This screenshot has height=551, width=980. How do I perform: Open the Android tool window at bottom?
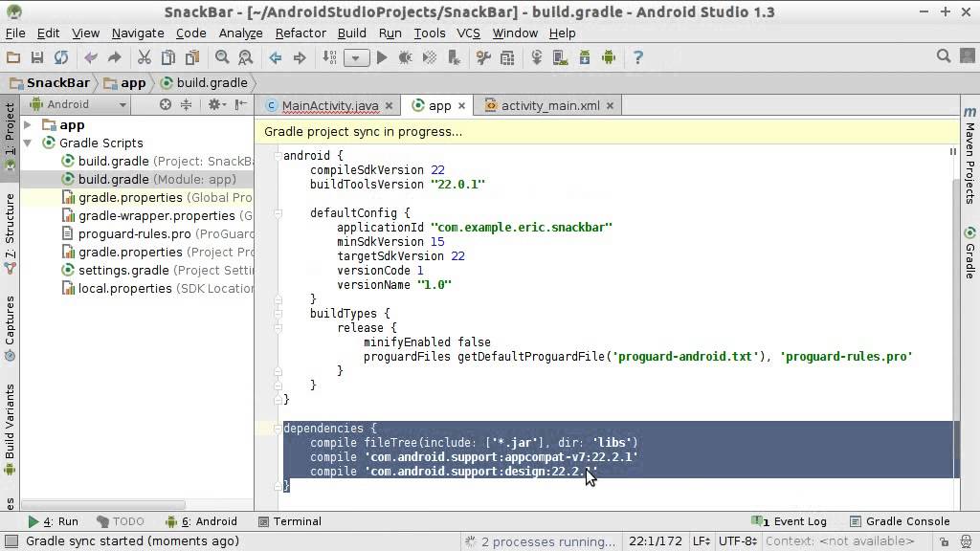[x=201, y=521]
